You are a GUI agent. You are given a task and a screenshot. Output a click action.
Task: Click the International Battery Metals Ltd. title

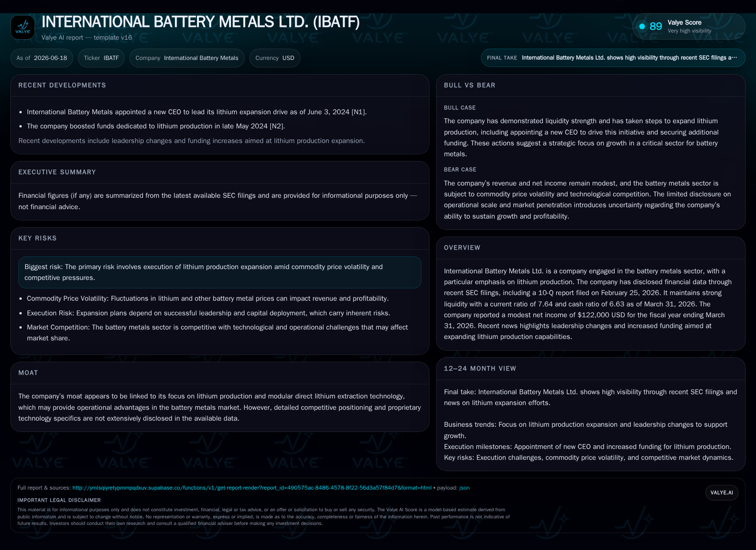(201, 22)
